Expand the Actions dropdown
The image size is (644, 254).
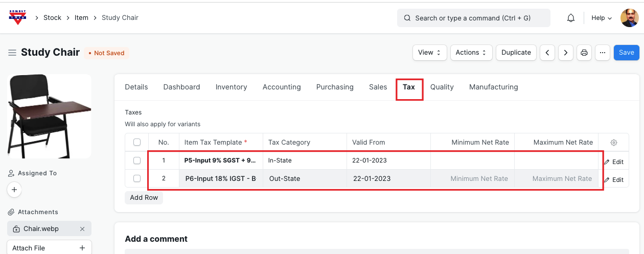click(471, 53)
